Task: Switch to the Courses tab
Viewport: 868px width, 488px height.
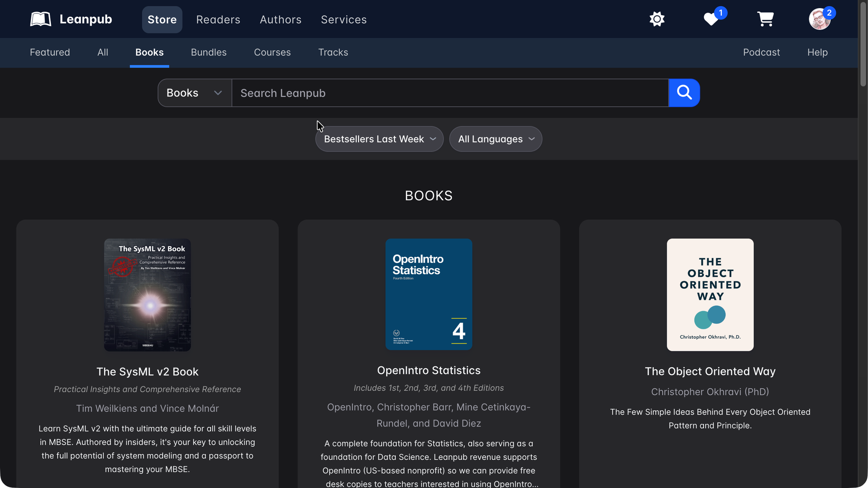Action: click(272, 52)
